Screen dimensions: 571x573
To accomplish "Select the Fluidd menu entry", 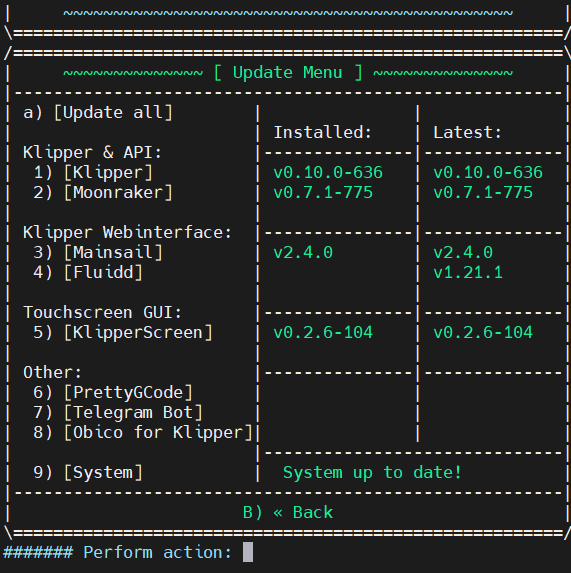I will coord(88,273).
